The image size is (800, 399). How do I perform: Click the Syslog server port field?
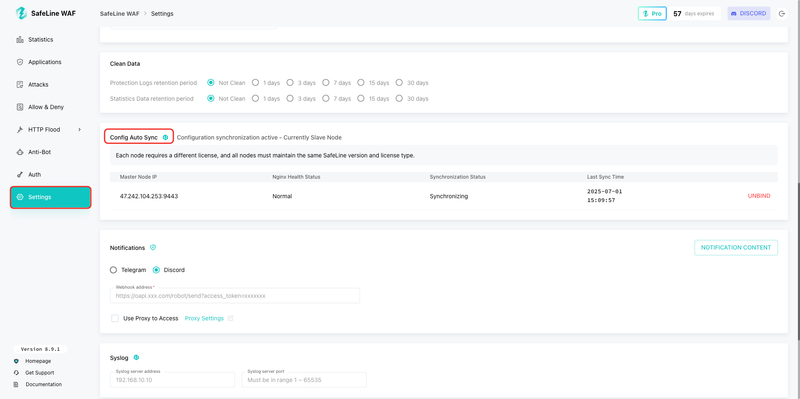click(304, 380)
